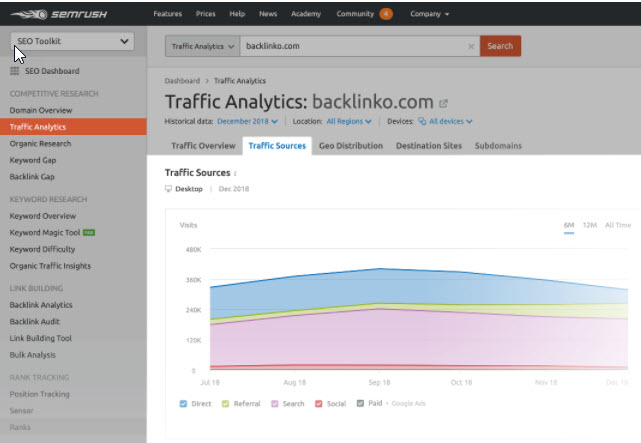Switch to the Subdomains tab

click(498, 146)
